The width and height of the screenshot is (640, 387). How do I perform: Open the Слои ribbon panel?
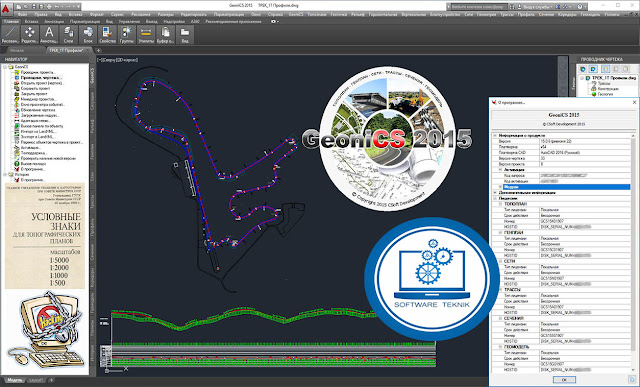click(x=69, y=34)
